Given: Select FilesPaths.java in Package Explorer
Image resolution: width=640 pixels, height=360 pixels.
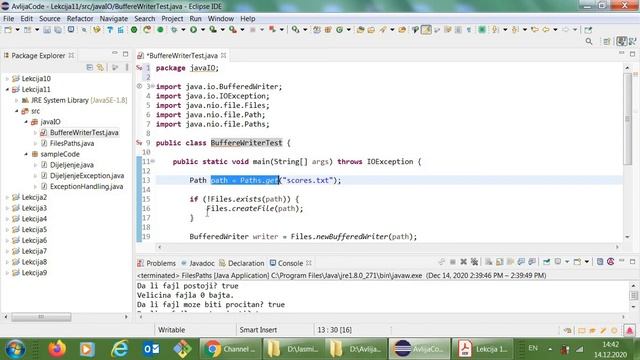Looking at the screenshot, I should (x=72, y=143).
